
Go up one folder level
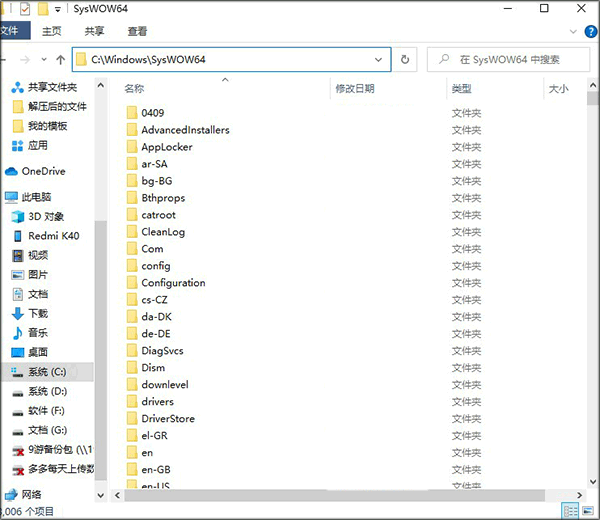(60, 59)
